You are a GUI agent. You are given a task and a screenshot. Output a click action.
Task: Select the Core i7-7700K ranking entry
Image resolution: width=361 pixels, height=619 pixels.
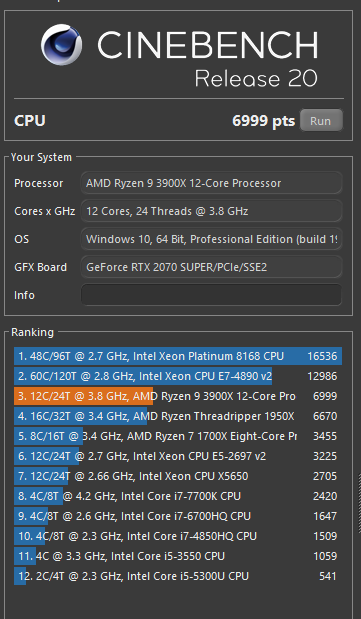pyautogui.click(x=178, y=496)
